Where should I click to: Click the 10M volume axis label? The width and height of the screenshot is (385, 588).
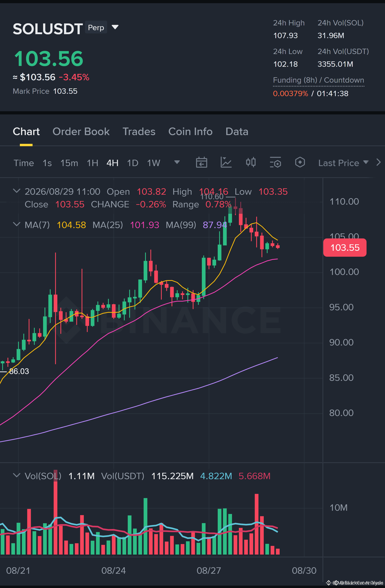[338, 508]
